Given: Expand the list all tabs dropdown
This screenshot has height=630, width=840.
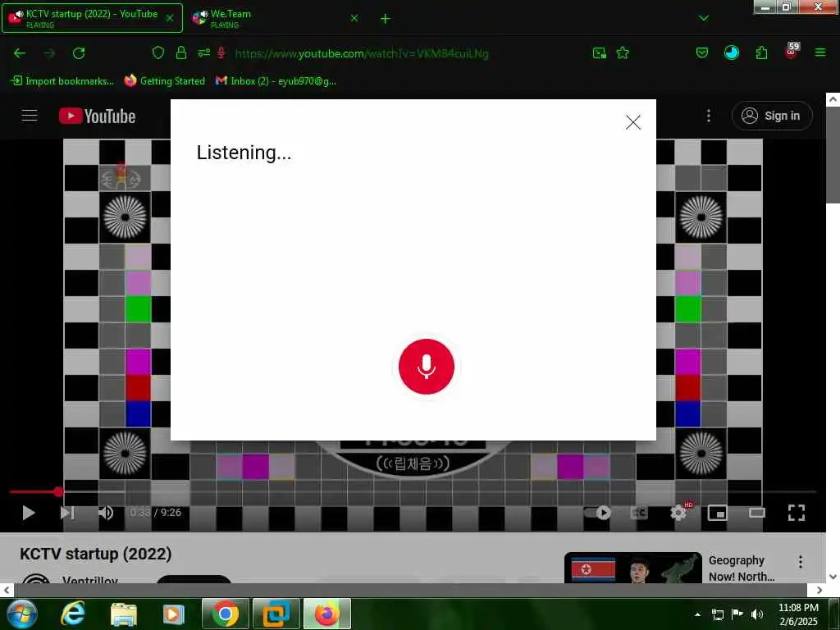Looking at the screenshot, I should point(703,18).
